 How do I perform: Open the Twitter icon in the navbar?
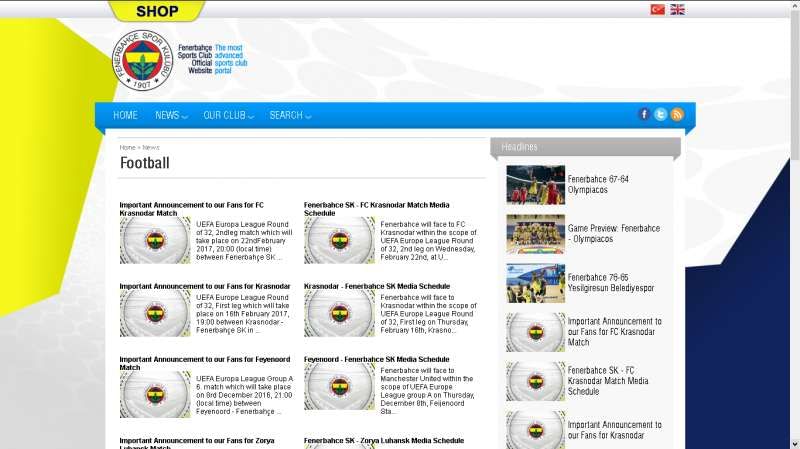pyautogui.click(x=660, y=114)
